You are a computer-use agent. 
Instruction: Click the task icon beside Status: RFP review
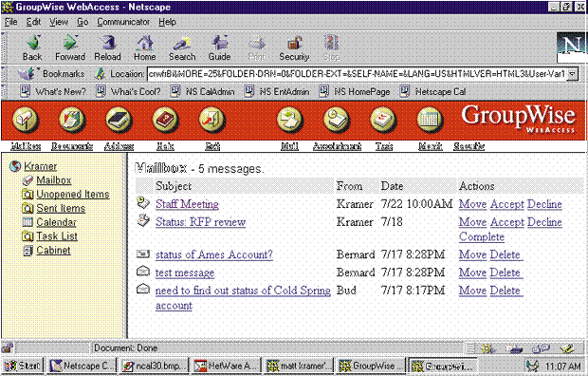pyautogui.click(x=143, y=220)
